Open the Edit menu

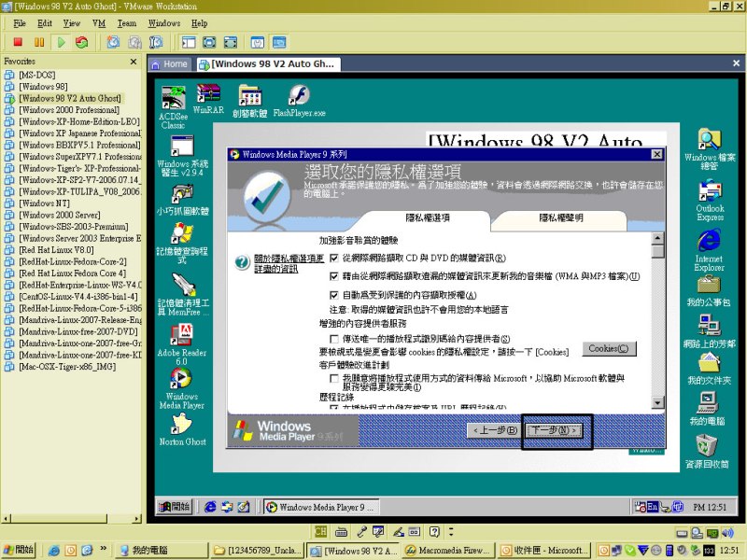[45, 23]
